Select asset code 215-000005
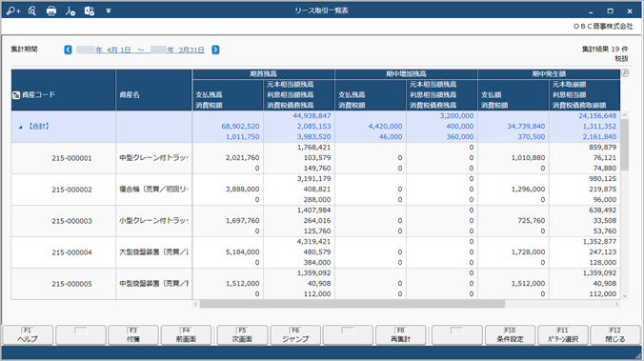 coord(71,284)
